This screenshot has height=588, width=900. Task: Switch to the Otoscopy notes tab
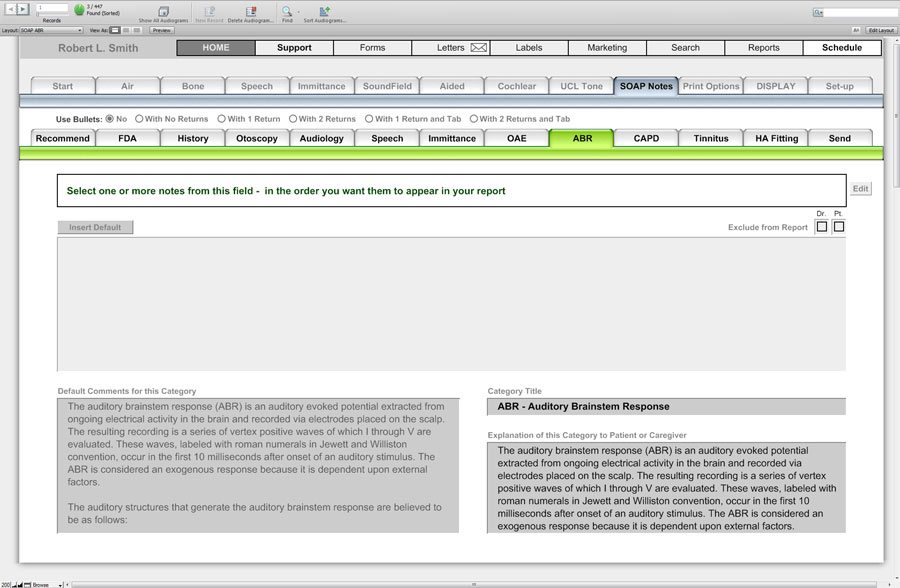[x=257, y=138]
